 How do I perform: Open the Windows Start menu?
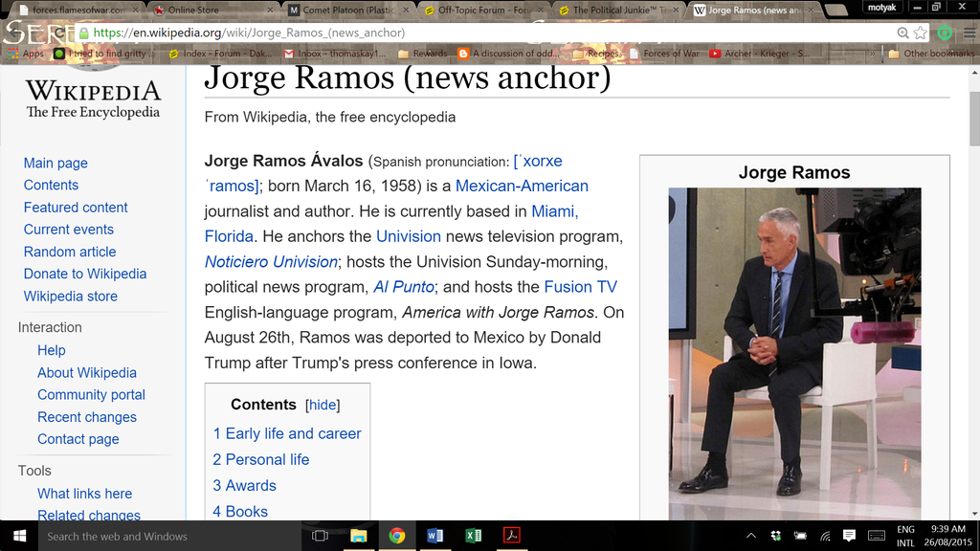pyautogui.click(x=19, y=536)
